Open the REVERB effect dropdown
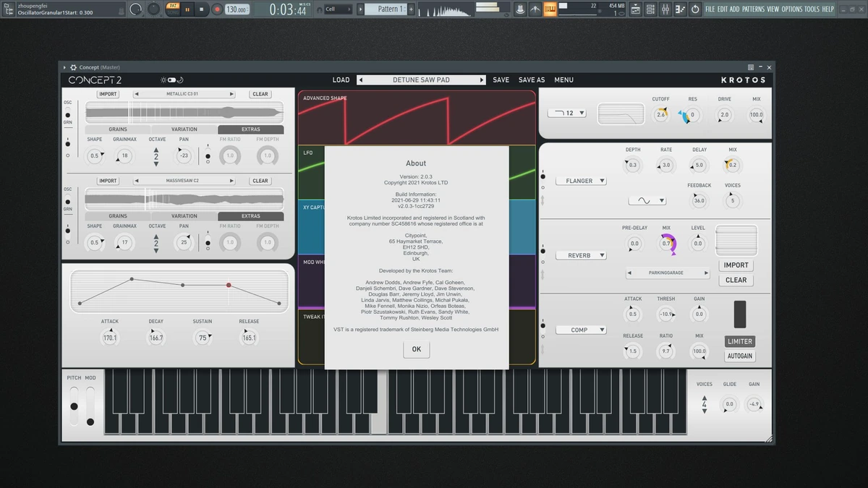This screenshot has height=488, width=868. pyautogui.click(x=581, y=255)
